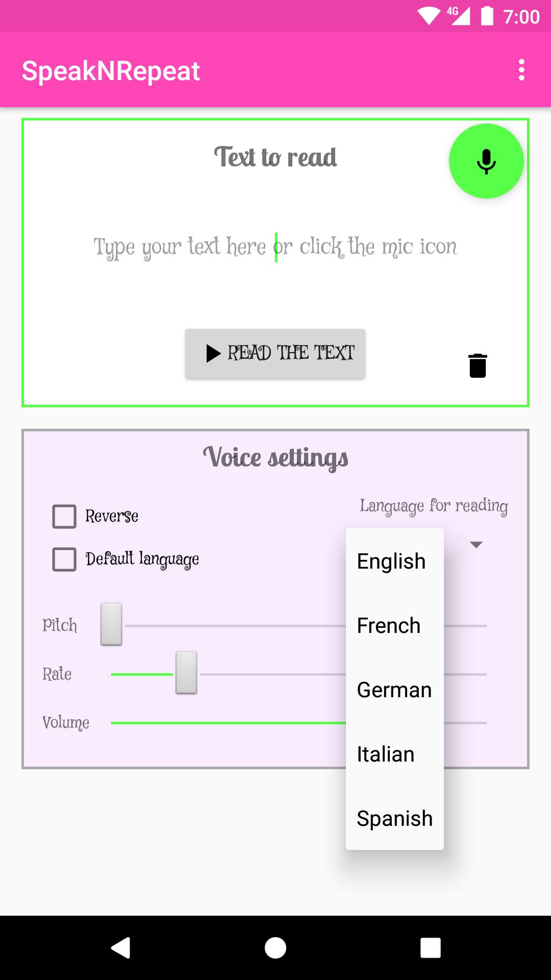The width and height of the screenshot is (551, 980).
Task: Select Italian in the language menu
Action: (x=386, y=754)
